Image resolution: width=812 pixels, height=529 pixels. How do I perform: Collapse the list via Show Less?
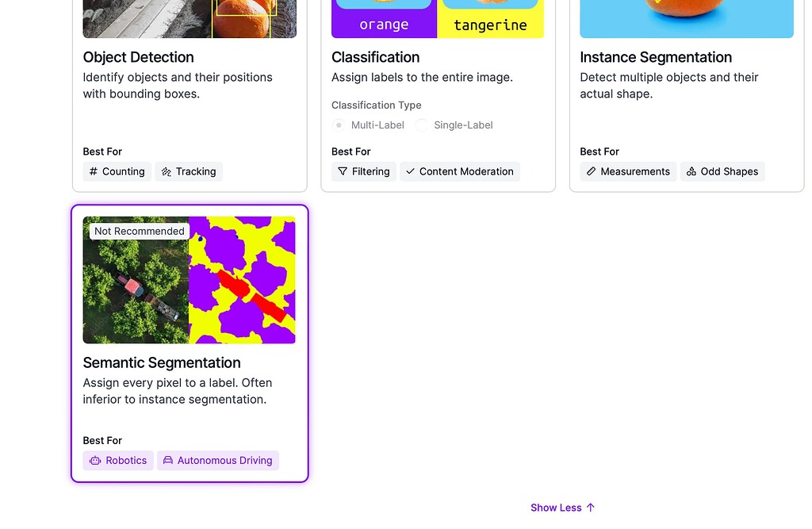click(562, 508)
